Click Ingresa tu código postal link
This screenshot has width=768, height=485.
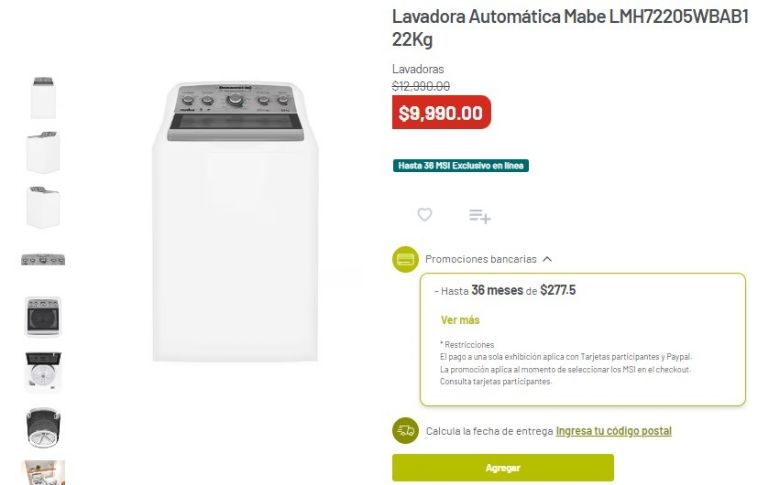tap(613, 431)
